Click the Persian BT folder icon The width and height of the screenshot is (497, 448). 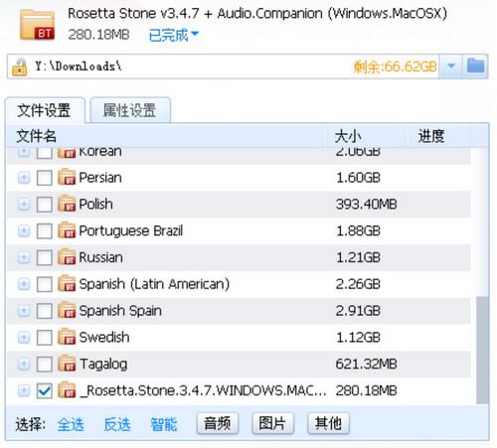pyautogui.click(x=67, y=177)
